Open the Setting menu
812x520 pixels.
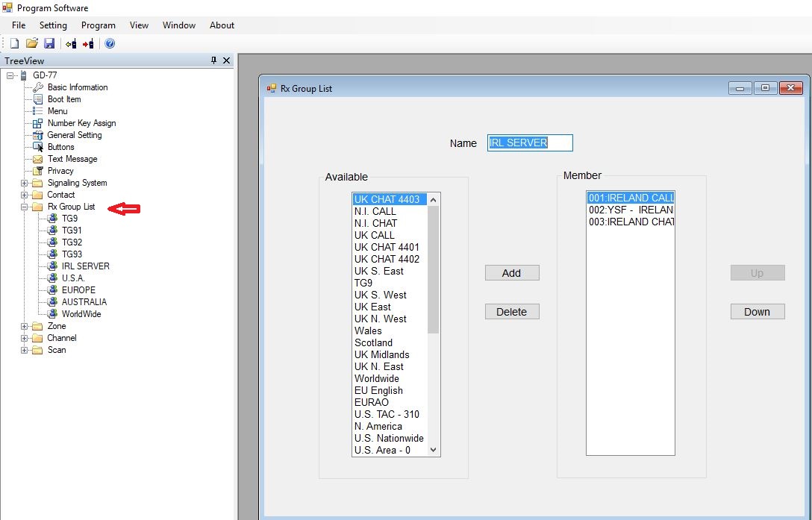pos(53,25)
